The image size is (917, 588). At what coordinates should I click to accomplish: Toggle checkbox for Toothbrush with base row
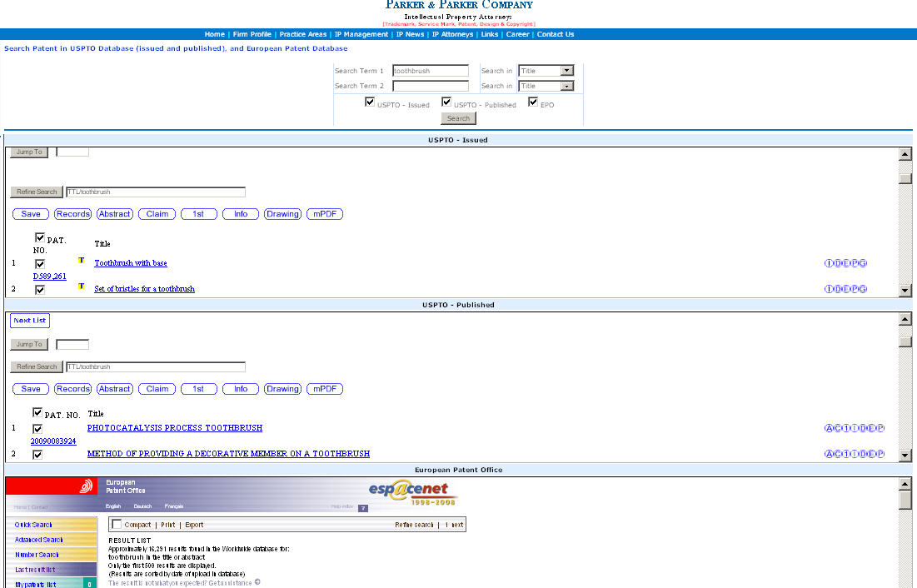pyautogui.click(x=40, y=264)
